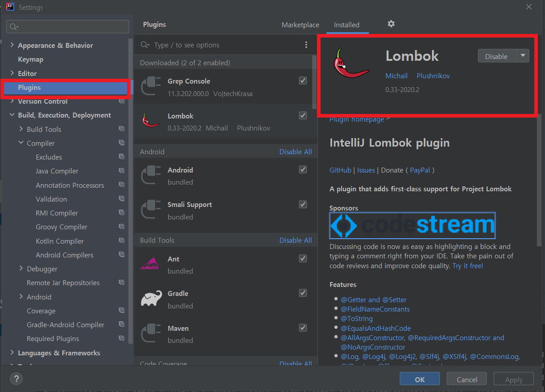This screenshot has height=392, width=545.
Task: Toggle the Ant plugin checkbox
Action: tap(303, 258)
